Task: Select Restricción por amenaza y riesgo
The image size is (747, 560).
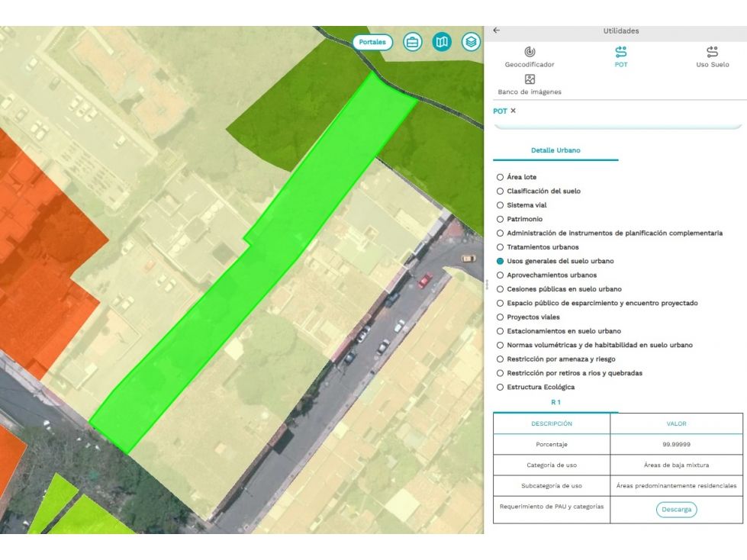Action: 500,359
